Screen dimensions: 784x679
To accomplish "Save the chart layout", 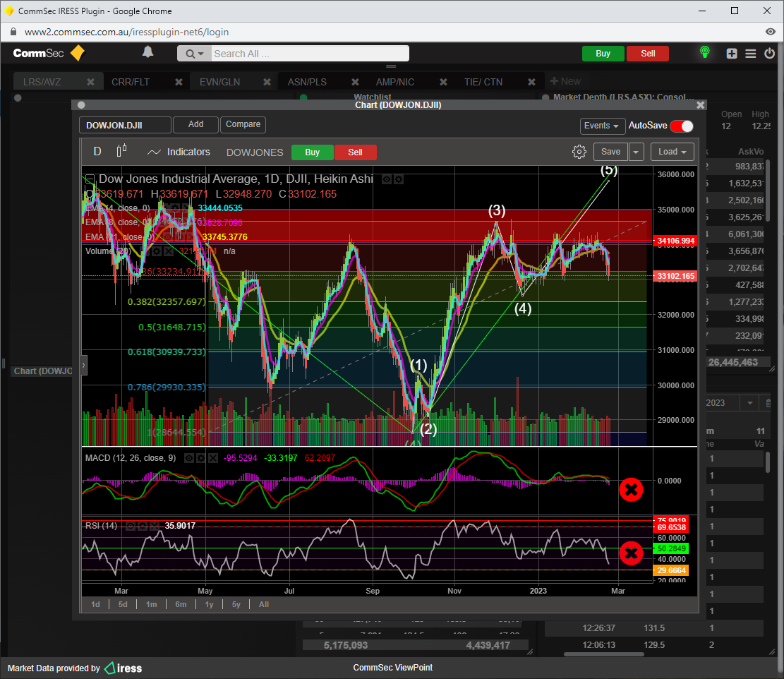I will (611, 152).
